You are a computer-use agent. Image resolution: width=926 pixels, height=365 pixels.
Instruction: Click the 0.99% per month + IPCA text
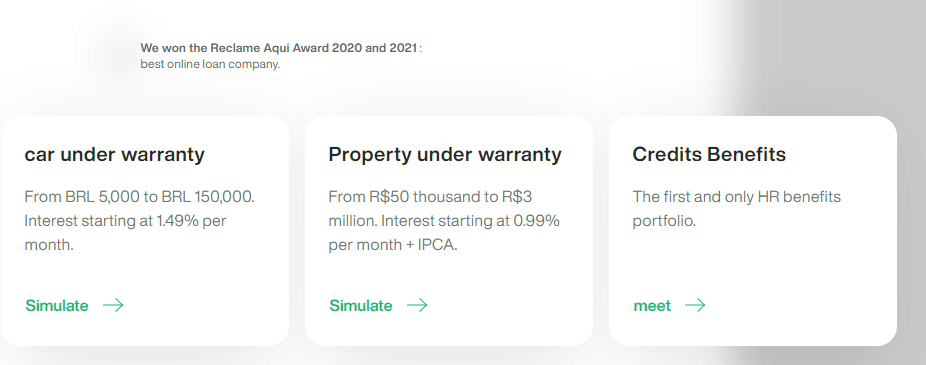(x=444, y=233)
